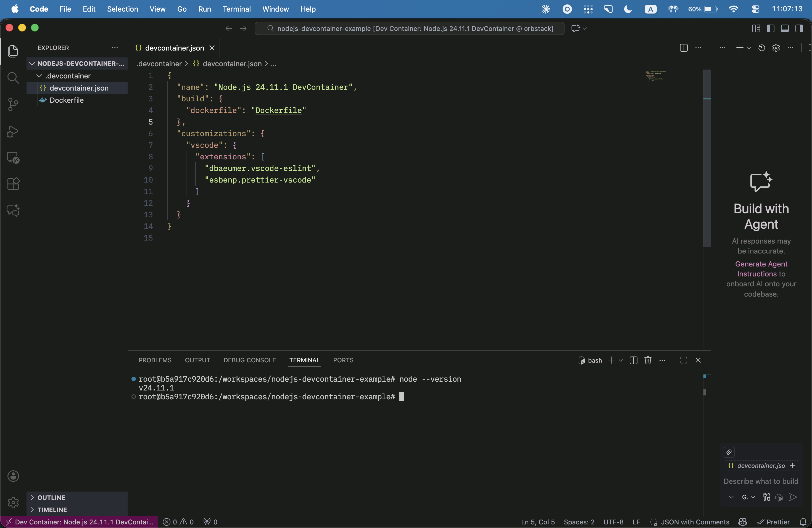Kill terminal with trash icon
812x528 pixels.
click(648, 360)
